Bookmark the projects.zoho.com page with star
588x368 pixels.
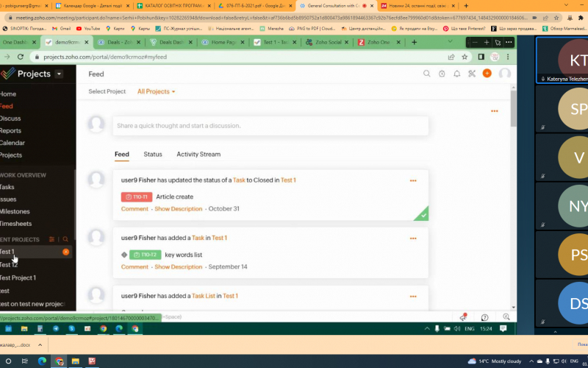(x=465, y=57)
